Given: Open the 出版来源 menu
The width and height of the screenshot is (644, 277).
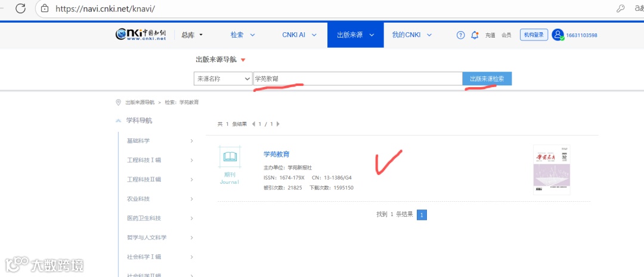Looking at the screenshot, I should pos(355,35).
